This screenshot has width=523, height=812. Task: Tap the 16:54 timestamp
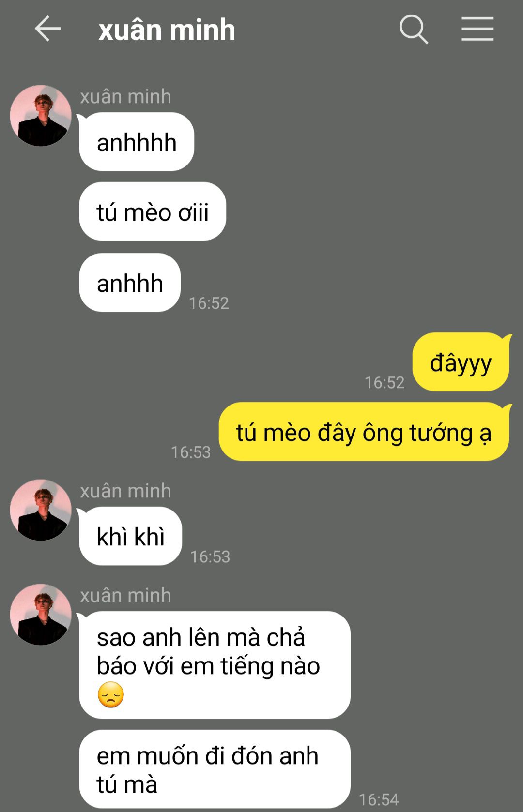tap(379, 799)
